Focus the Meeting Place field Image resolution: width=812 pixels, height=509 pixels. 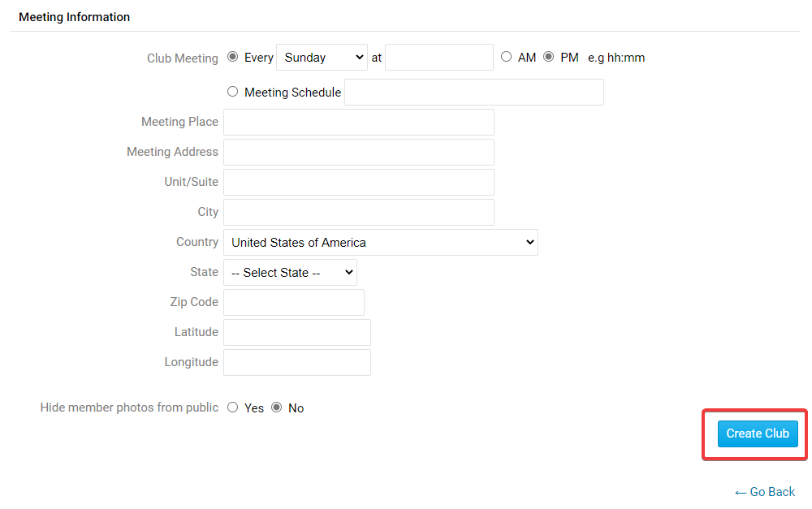point(359,122)
